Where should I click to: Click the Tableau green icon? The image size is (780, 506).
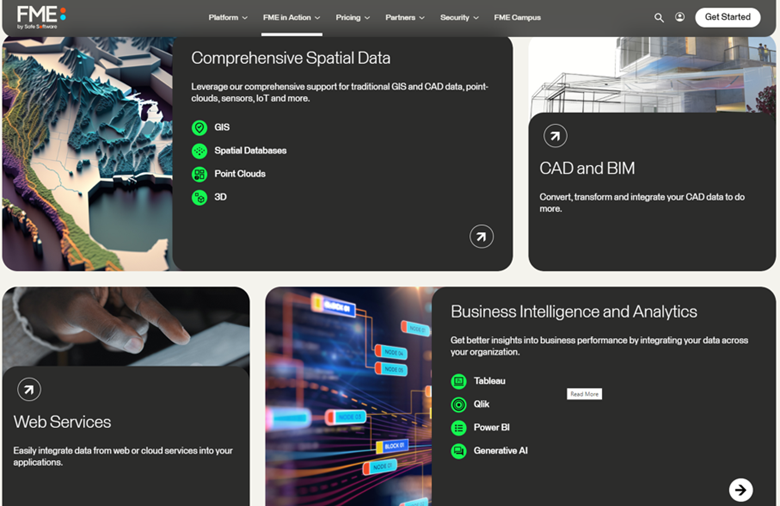[459, 382]
